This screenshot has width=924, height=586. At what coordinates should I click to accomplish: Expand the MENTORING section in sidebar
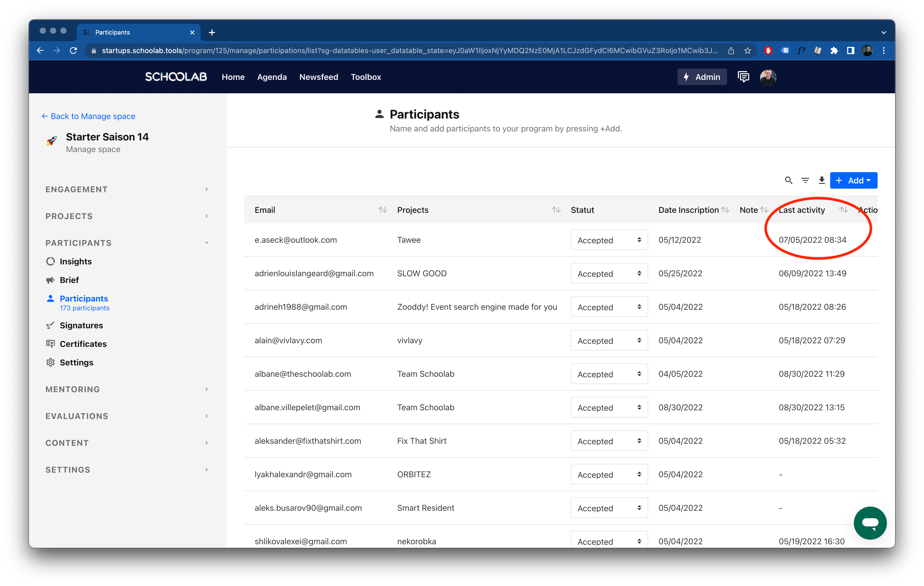click(127, 389)
